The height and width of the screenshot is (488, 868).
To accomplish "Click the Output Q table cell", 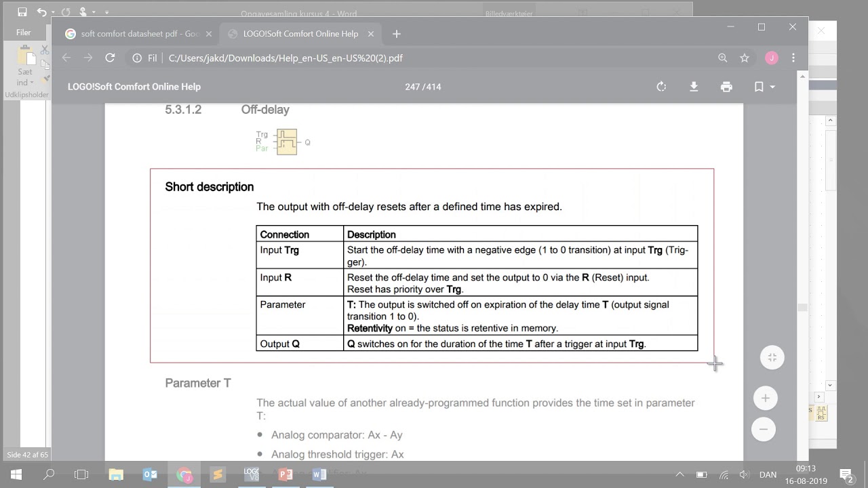I will (x=300, y=344).
